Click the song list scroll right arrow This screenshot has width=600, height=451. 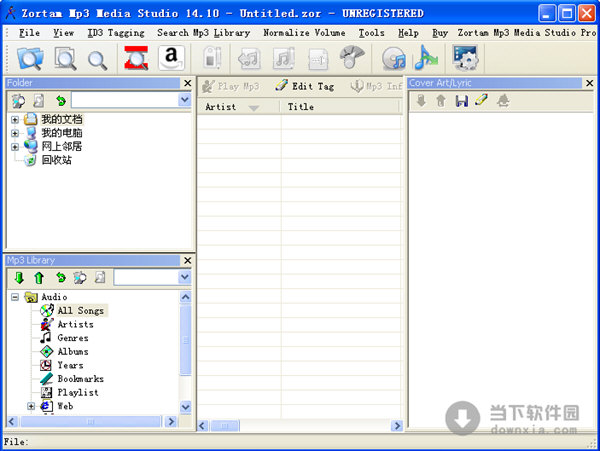tap(397, 426)
